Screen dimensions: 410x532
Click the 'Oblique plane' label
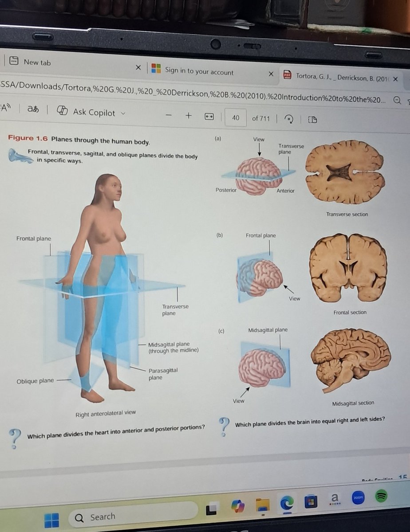click(35, 380)
